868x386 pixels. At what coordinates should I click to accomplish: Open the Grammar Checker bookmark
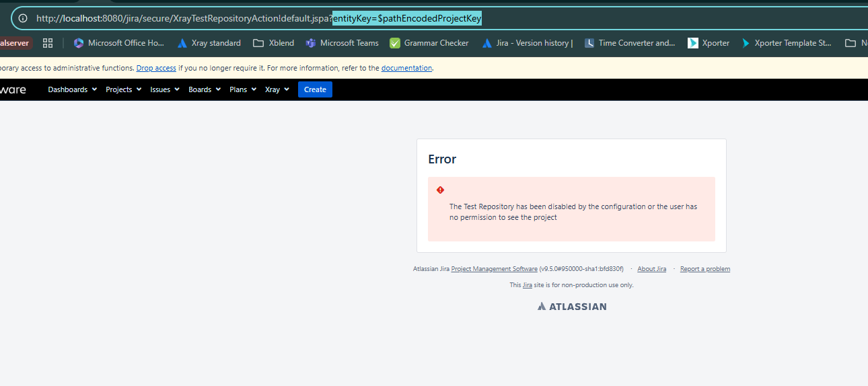(x=429, y=43)
